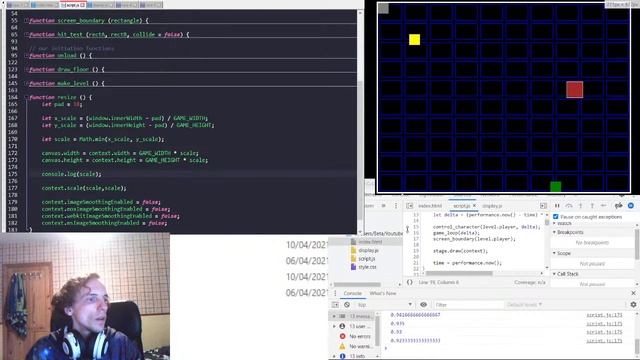Viewport: 640px width, 360px height.
Task: Expand the 13 info messages group
Action: (334, 356)
